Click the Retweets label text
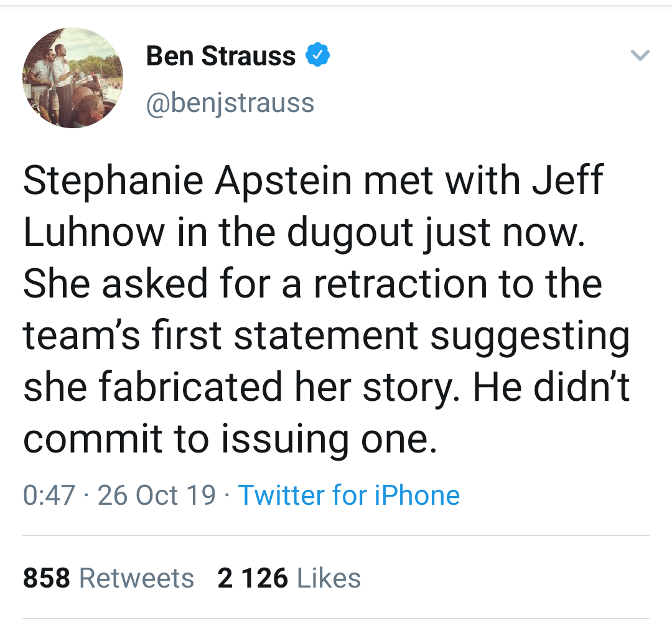This screenshot has height=633, width=672. (x=137, y=578)
